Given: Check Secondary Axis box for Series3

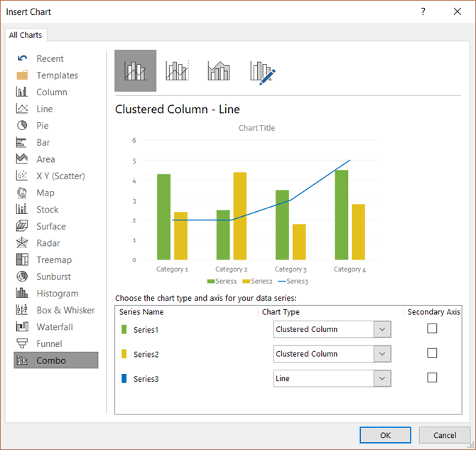Looking at the screenshot, I should point(432,378).
